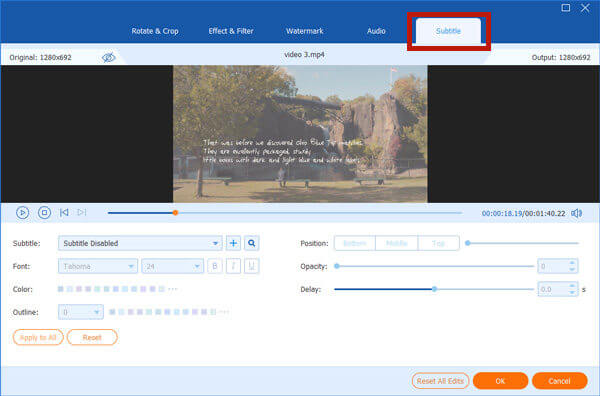The image size is (600, 396).
Task: Click the Delay slider handle
Action: [x=434, y=289]
